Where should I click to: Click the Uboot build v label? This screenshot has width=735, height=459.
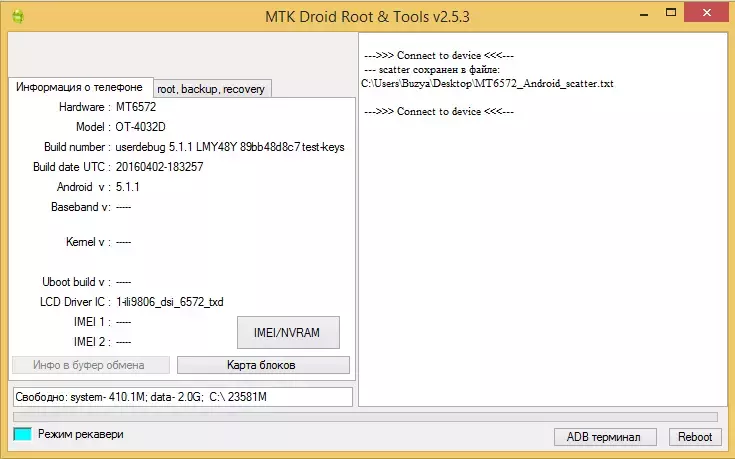point(76,282)
